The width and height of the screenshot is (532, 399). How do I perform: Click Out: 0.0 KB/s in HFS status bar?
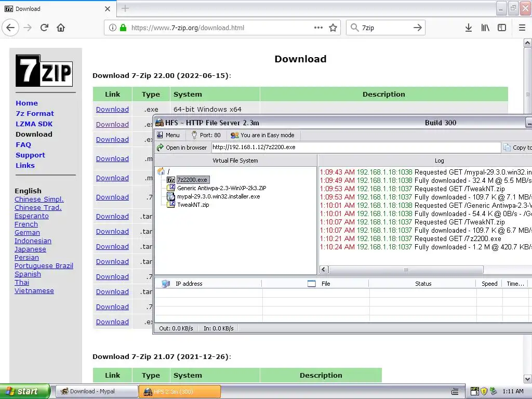pos(176,328)
